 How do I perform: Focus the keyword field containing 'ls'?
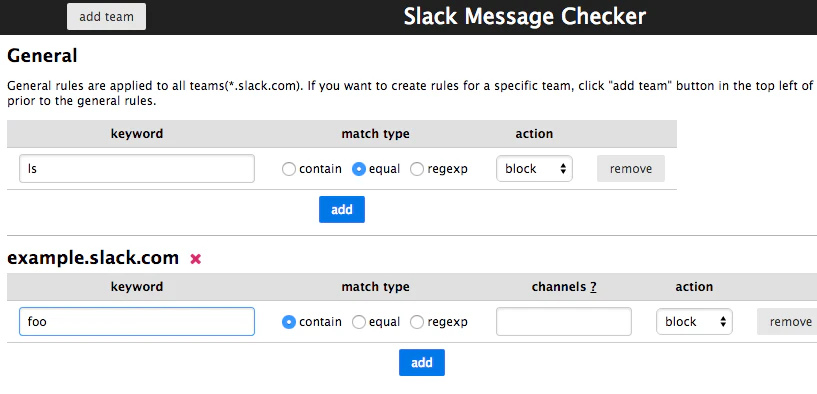point(137,168)
